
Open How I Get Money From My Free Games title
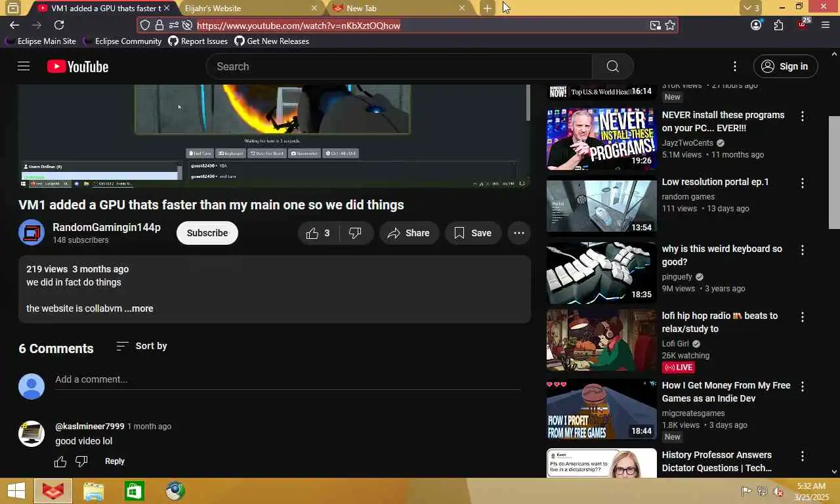pos(726,392)
